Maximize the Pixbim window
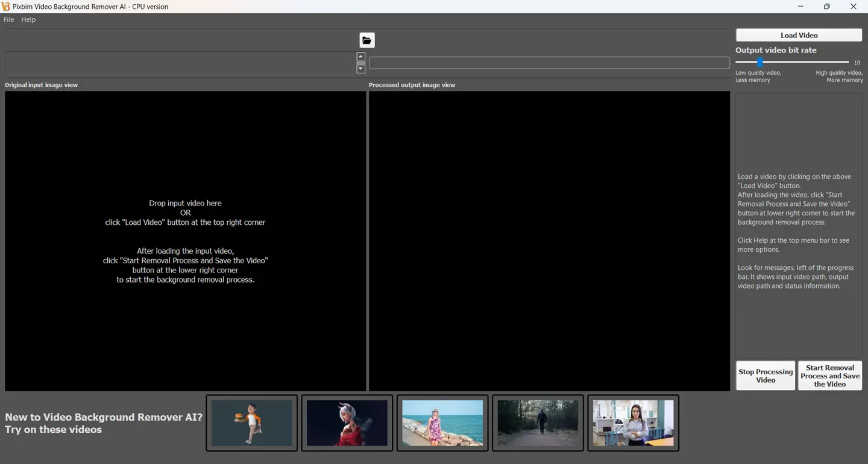868x464 pixels. click(x=827, y=7)
